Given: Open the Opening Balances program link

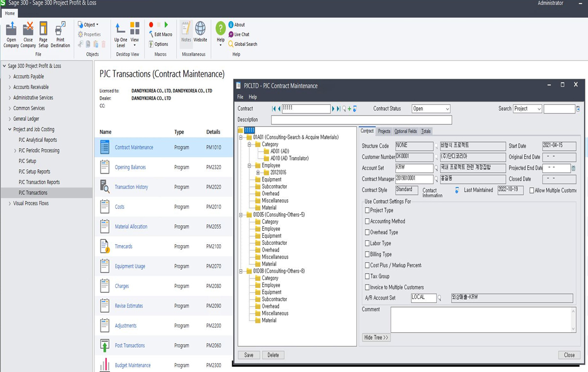Looking at the screenshot, I should point(130,167).
